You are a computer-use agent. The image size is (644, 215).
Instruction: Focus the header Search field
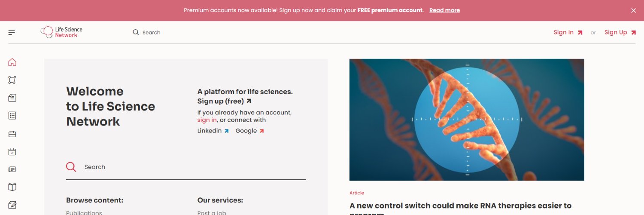pyautogui.click(x=151, y=32)
